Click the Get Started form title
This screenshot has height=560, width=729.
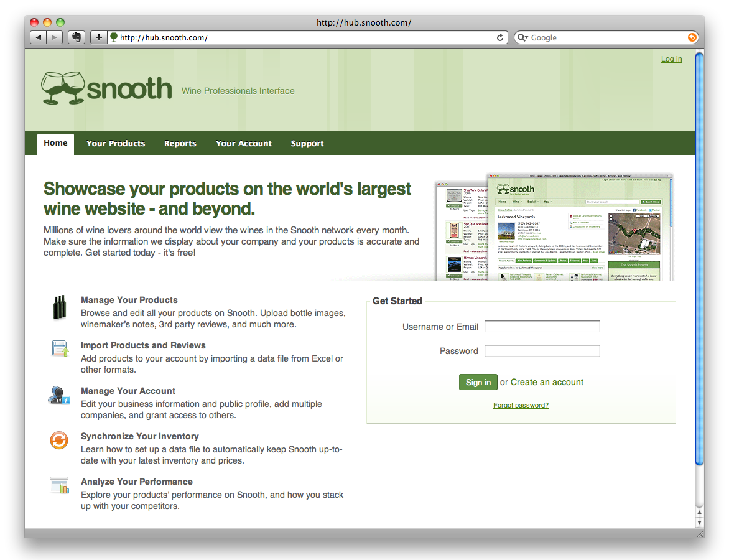[397, 301]
